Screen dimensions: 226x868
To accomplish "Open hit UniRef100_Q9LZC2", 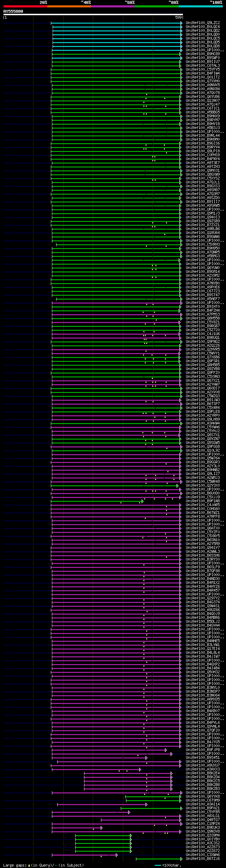I will (203, 23).
